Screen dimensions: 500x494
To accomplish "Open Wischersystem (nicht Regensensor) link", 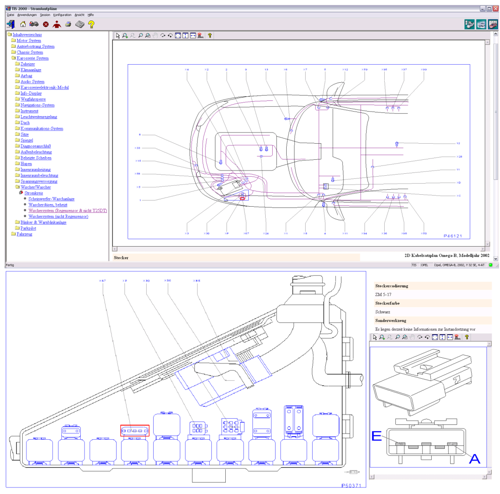I will [58, 217].
